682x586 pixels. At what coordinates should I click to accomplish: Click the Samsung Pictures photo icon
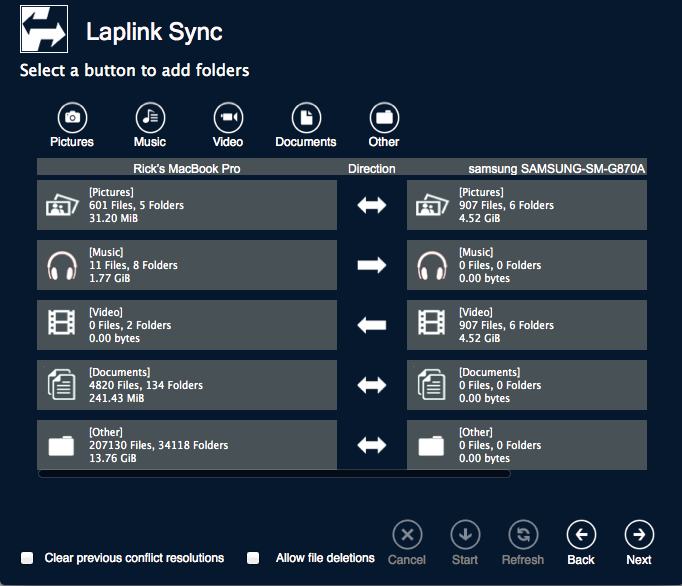(x=432, y=205)
